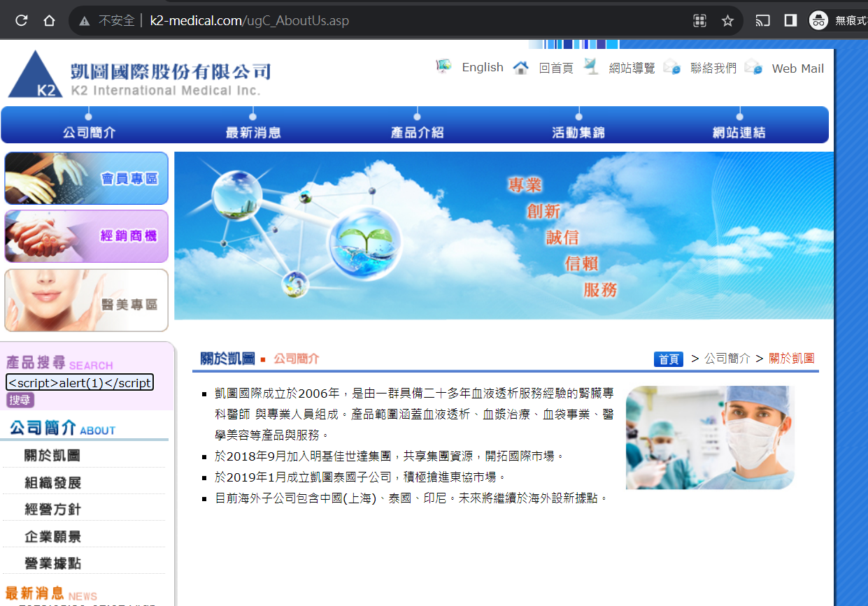Screen dimensions: 868x606
Task: Click the surgeon photo image
Action: pos(710,438)
